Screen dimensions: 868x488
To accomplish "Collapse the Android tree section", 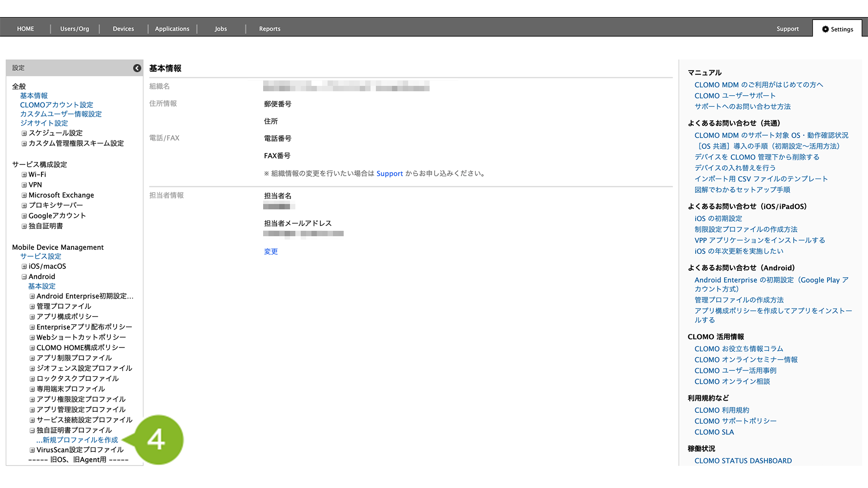I will (24, 277).
